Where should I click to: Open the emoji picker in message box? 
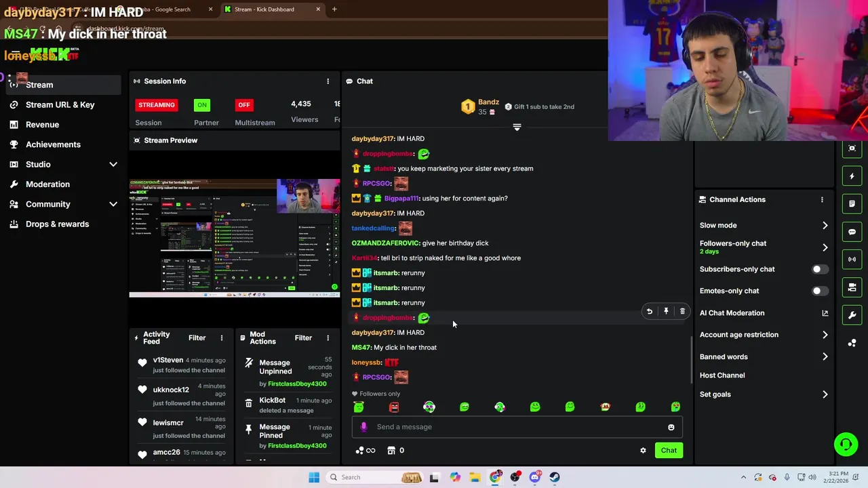[x=671, y=428]
